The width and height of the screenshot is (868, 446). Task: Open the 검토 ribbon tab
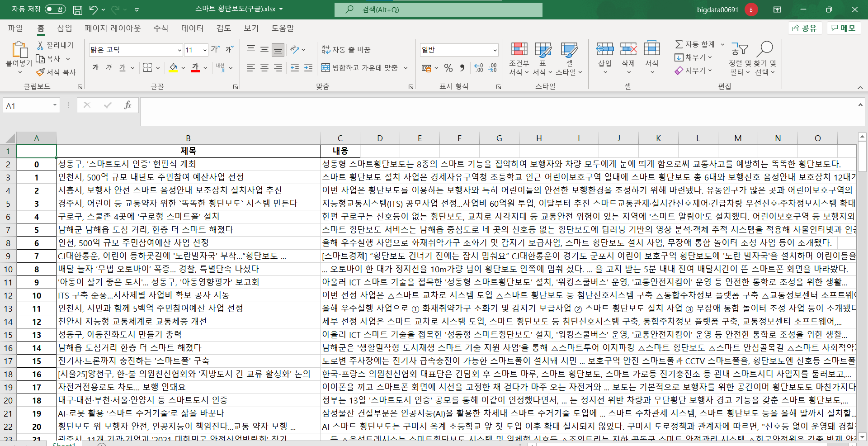click(x=224, y=28)
